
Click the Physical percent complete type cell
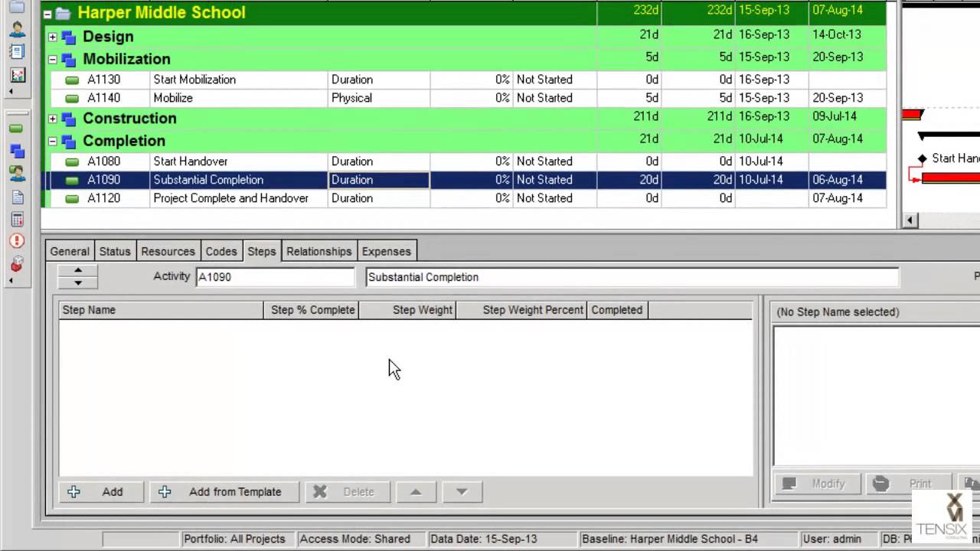tap(379, 98)
